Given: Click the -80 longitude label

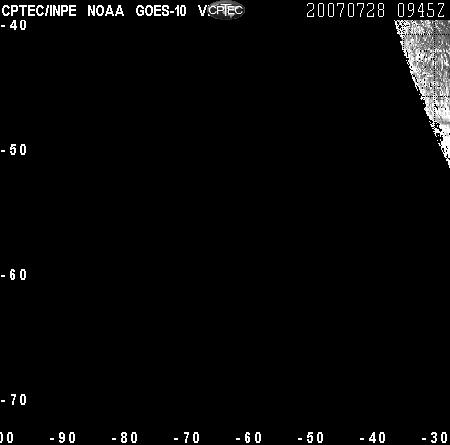Looking at the screenshot, I should tap(125, 438).
